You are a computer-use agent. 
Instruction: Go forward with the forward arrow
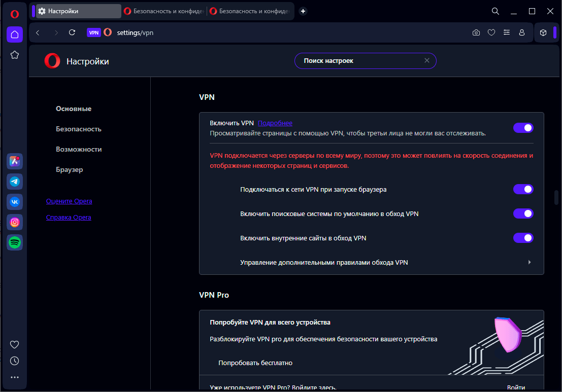[56, 32]
